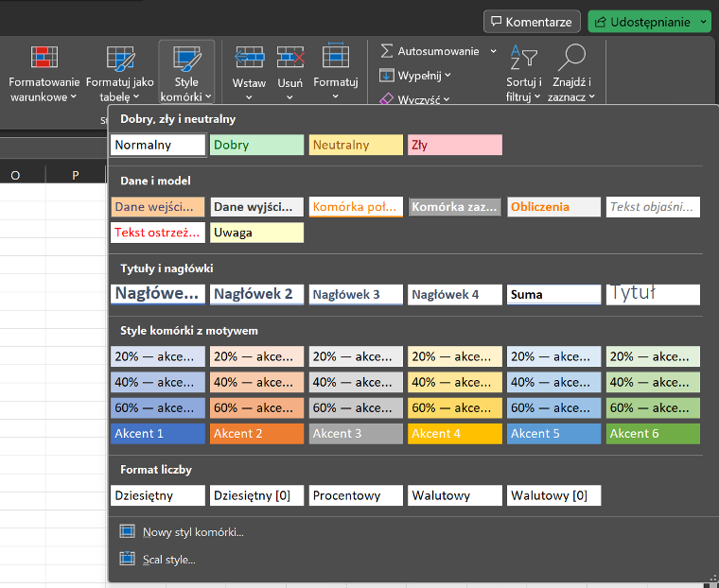Click the Wyczyść button
This screenshot has height=588, width=719.
(415, 99)
